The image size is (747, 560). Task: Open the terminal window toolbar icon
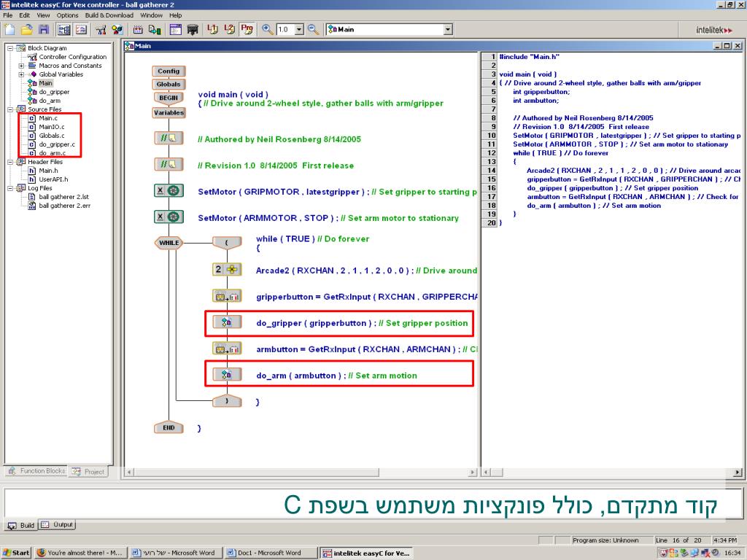click(175, 29)
